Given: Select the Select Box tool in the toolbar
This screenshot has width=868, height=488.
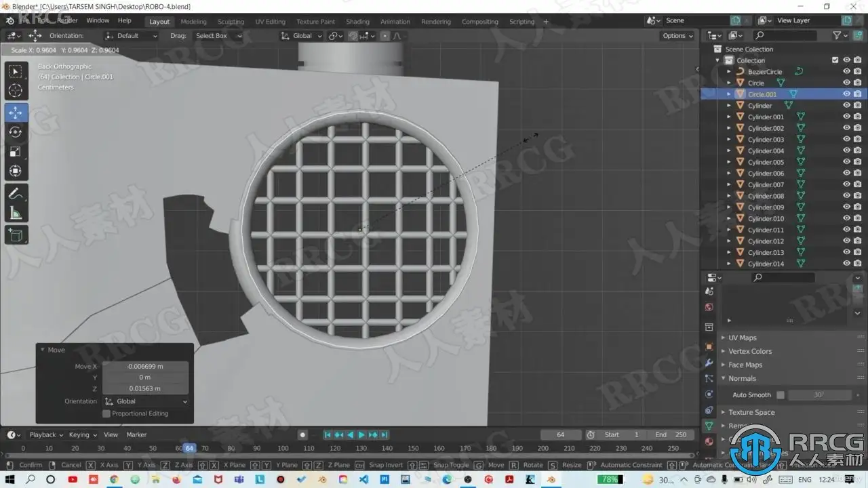Looking at the screenshot, I should pos(16,72).
